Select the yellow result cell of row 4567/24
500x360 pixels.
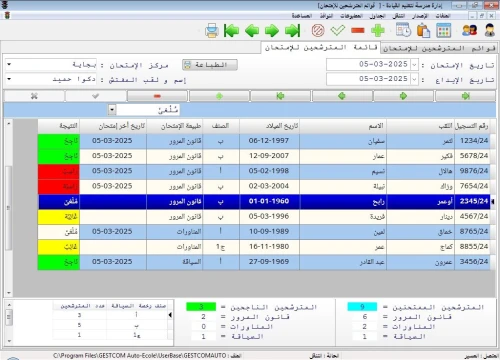click(x=59, y=217)
